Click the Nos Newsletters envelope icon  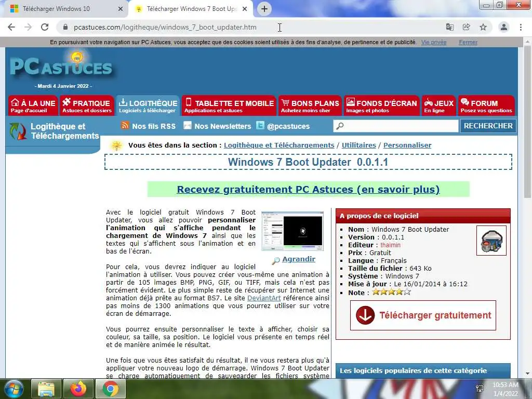(x=187, y=126)
